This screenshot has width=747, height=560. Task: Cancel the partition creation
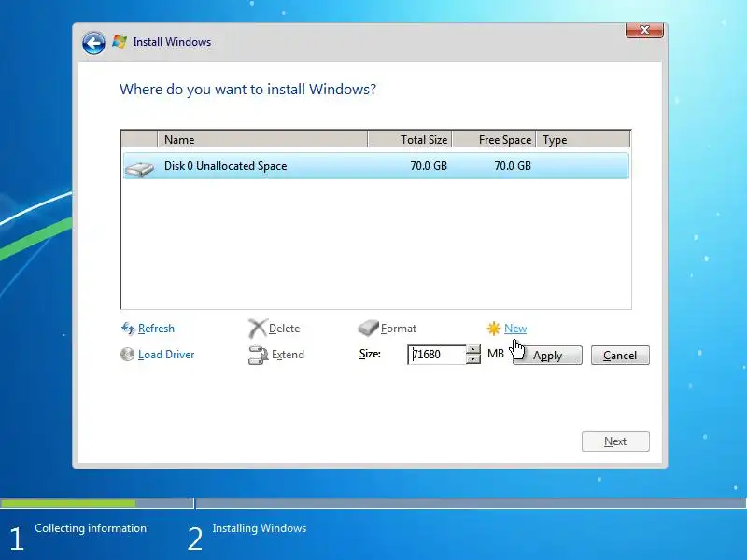pos(620,356)
